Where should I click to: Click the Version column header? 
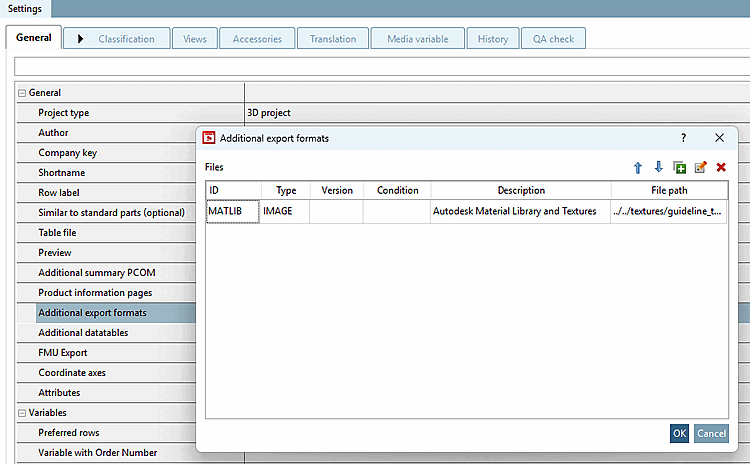(337, 190)
